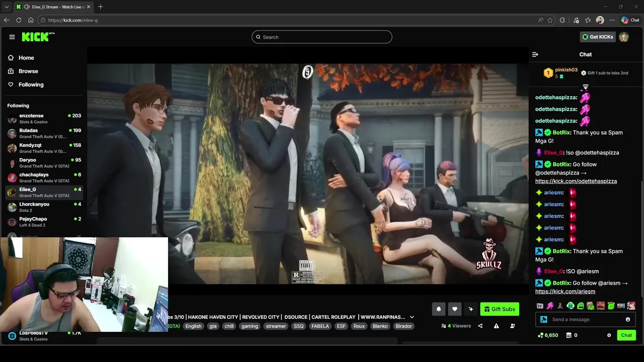This screenshot has height=362, width=644.
Task: Click the gta tag
Action: click(x=213, y=326)
